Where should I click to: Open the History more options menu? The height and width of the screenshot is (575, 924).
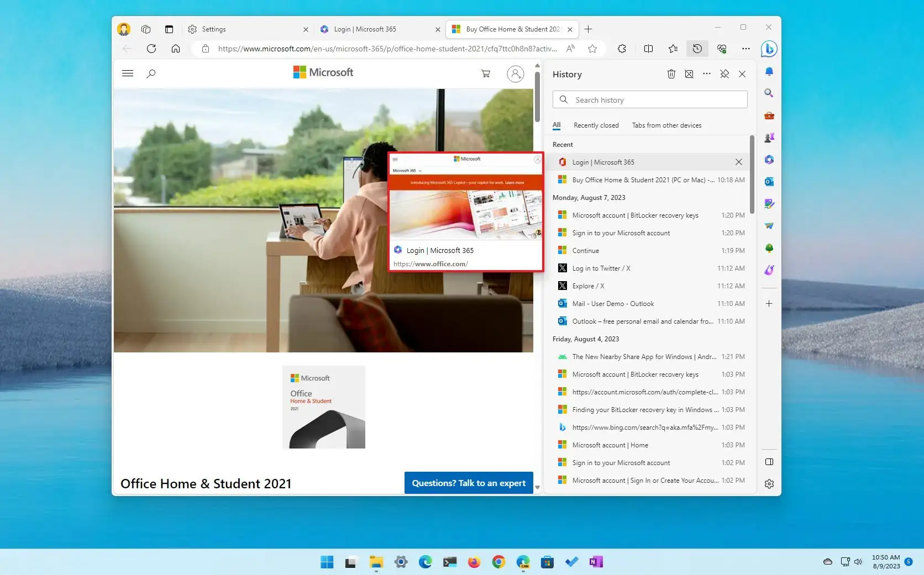point(706,73)
